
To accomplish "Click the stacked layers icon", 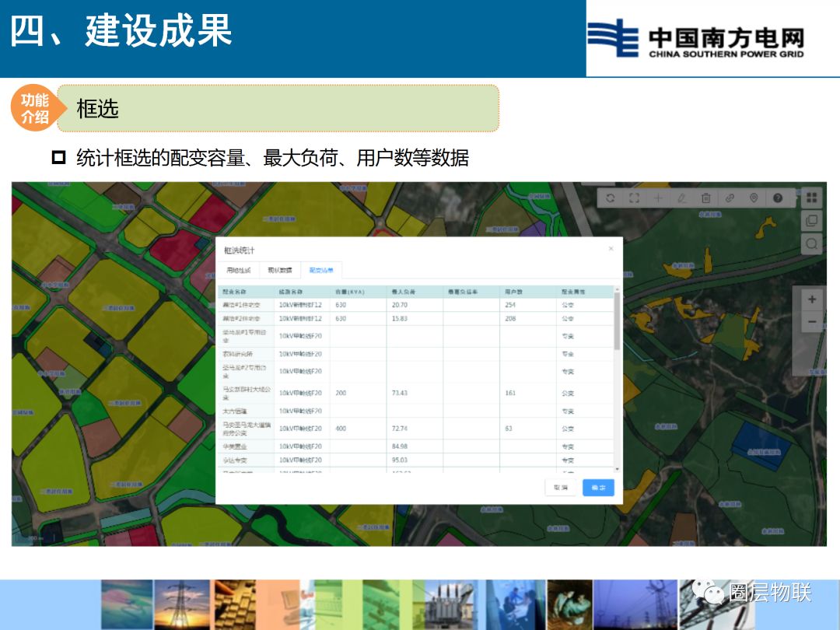I will point(811,221).
